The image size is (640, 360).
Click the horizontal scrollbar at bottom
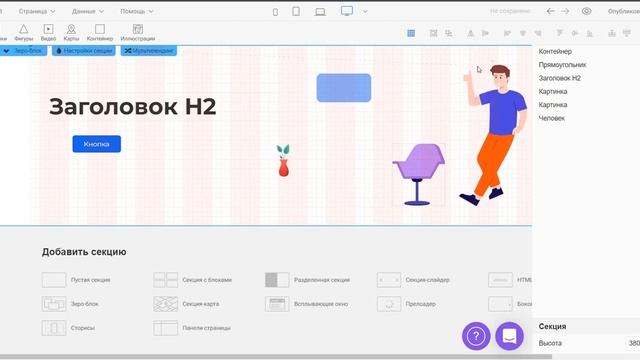276,357
